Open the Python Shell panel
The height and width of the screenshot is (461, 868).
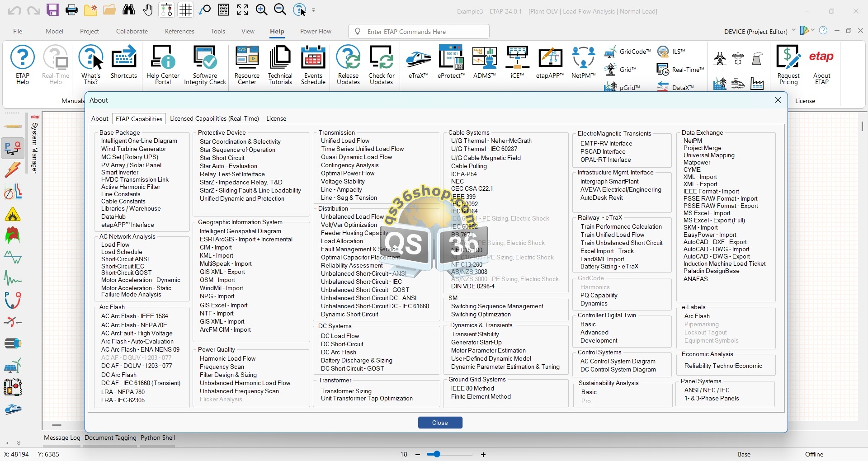tap(158, 437)
